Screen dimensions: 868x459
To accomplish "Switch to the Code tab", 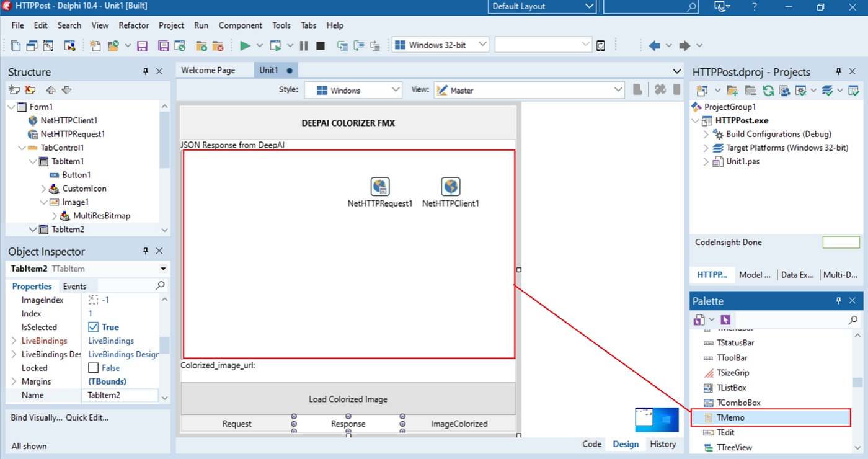I will point(591,444).
